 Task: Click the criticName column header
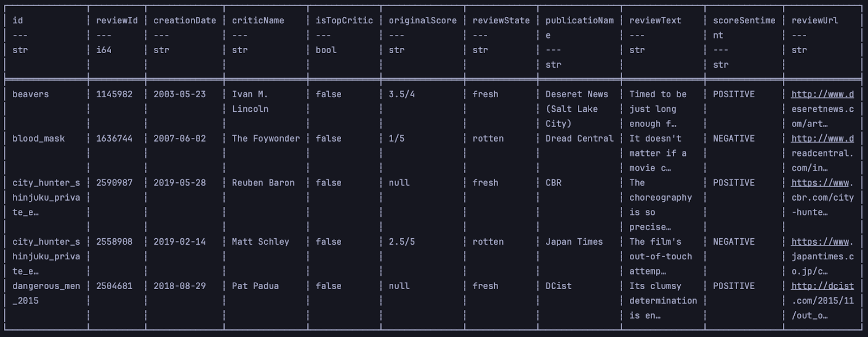point(258,21)
